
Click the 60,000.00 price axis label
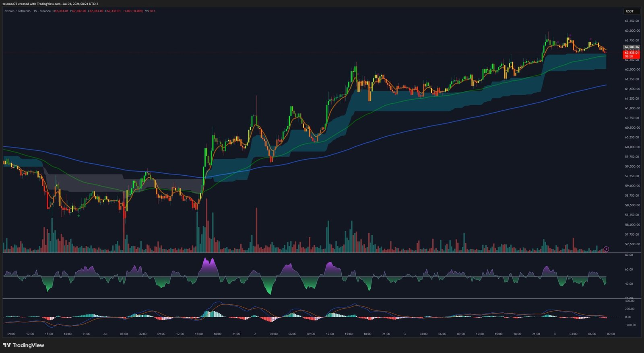click(x=632, y=147)
